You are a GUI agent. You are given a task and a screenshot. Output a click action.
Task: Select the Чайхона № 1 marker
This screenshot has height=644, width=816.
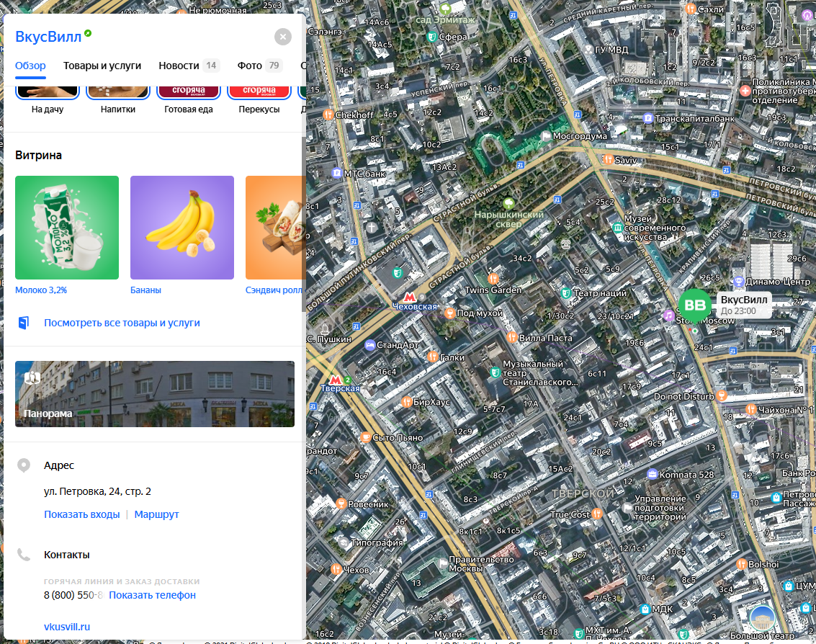[750, 409]
